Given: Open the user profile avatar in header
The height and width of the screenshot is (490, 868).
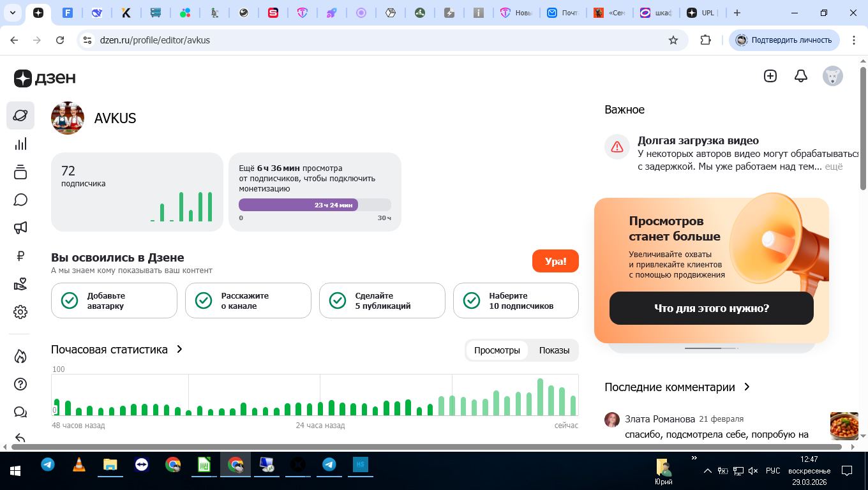Looking at the screenshot, I should coord(833,76).
